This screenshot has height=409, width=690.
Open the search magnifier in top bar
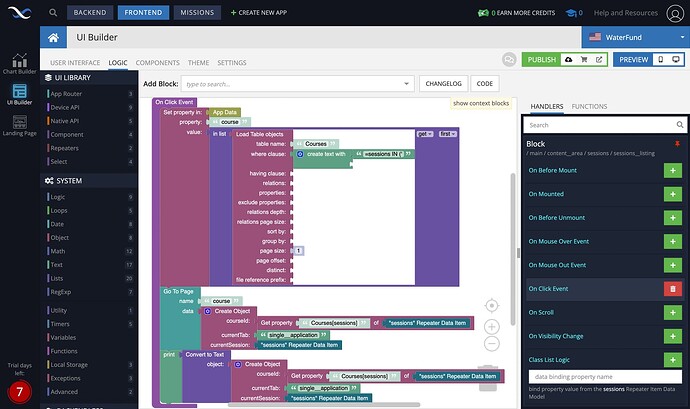point(53,13)
